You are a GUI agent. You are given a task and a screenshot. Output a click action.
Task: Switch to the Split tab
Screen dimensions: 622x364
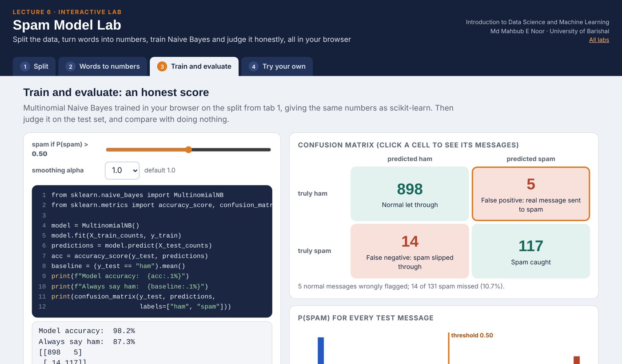[x=34, y=66]
